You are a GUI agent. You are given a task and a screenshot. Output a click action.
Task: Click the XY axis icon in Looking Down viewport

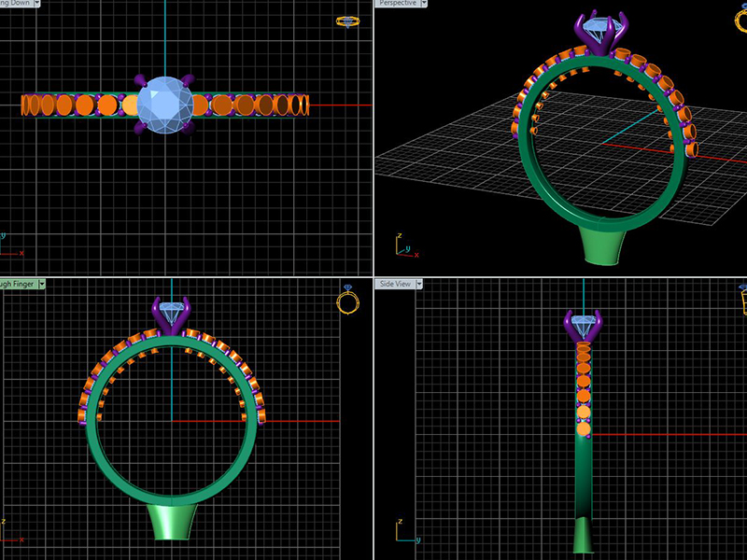point(10,246)
